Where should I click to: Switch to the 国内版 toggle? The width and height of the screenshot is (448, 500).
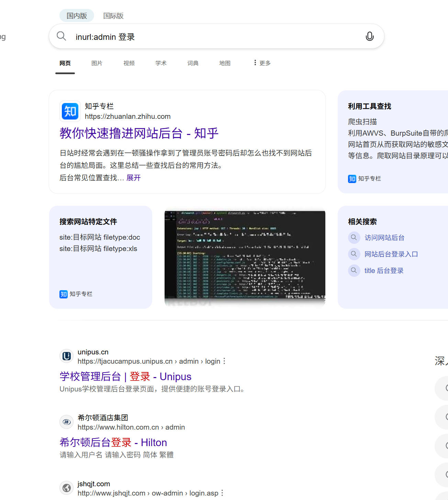click(x=77, y=16)
